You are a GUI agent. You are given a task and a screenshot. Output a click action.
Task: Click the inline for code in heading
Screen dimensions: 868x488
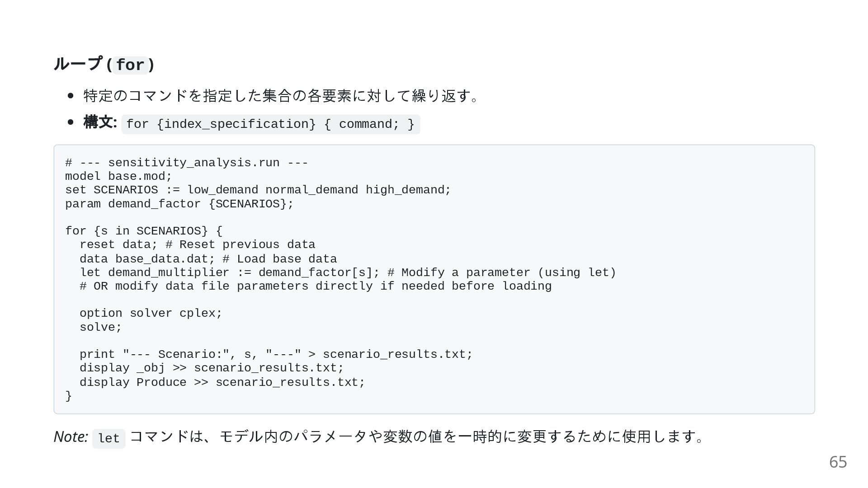point(130,66)
